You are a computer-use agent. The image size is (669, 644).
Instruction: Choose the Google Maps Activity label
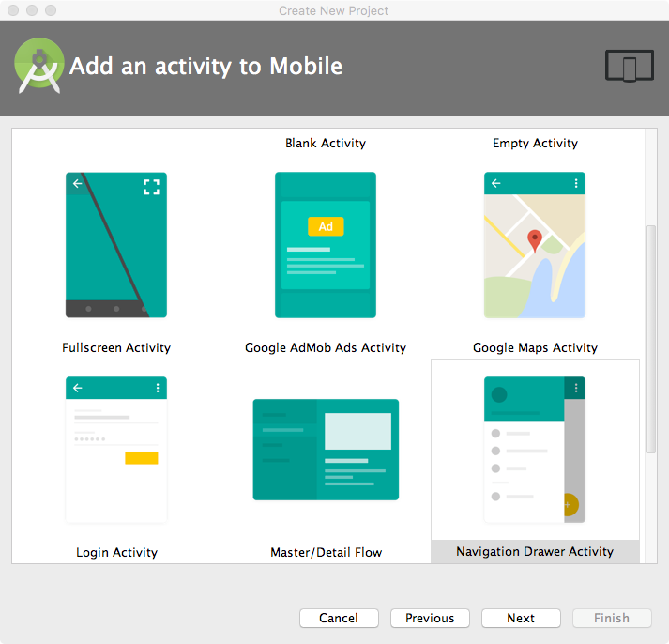535,347
